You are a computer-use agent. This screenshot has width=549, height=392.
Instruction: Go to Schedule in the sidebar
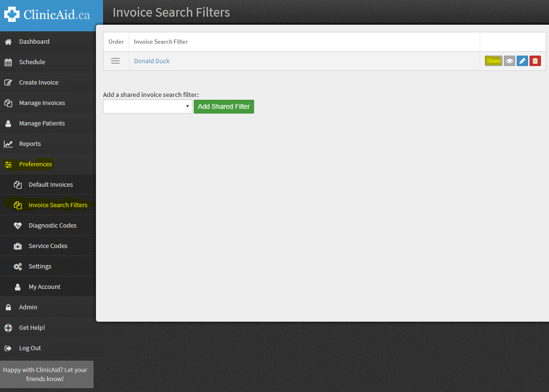point(48,62)
